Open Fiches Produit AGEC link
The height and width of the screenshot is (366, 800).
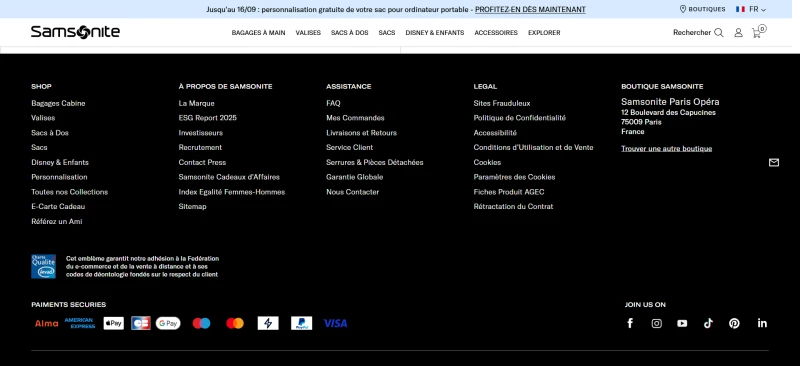point(509,192)
